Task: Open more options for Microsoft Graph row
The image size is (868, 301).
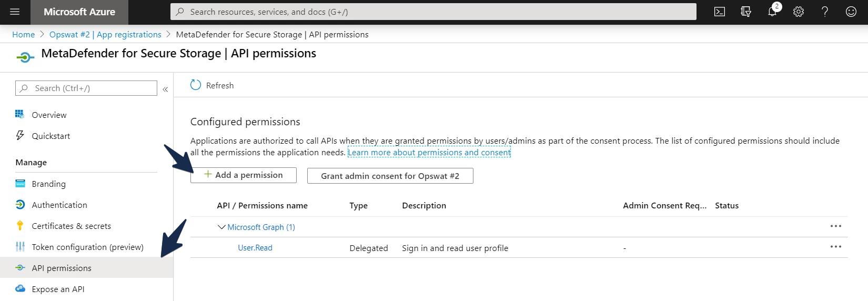Action: pos(836,226)
